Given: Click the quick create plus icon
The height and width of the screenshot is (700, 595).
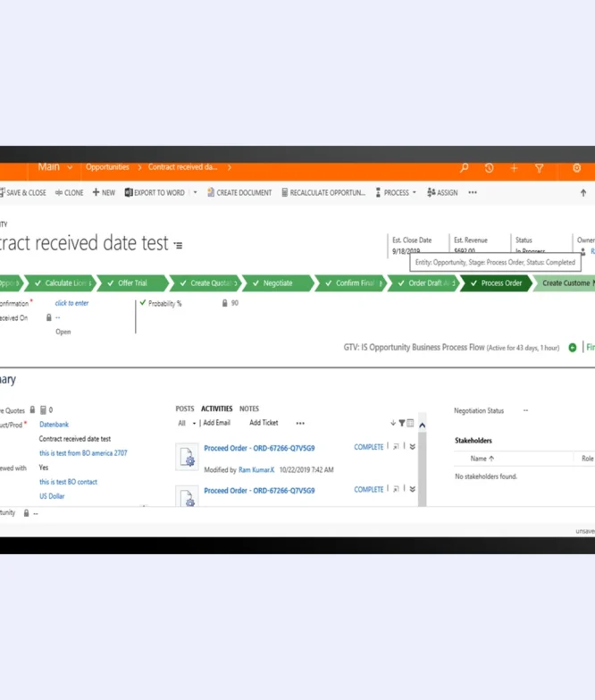Looking at the screenshot, I should pyautogui.click(x=515, y=168).
